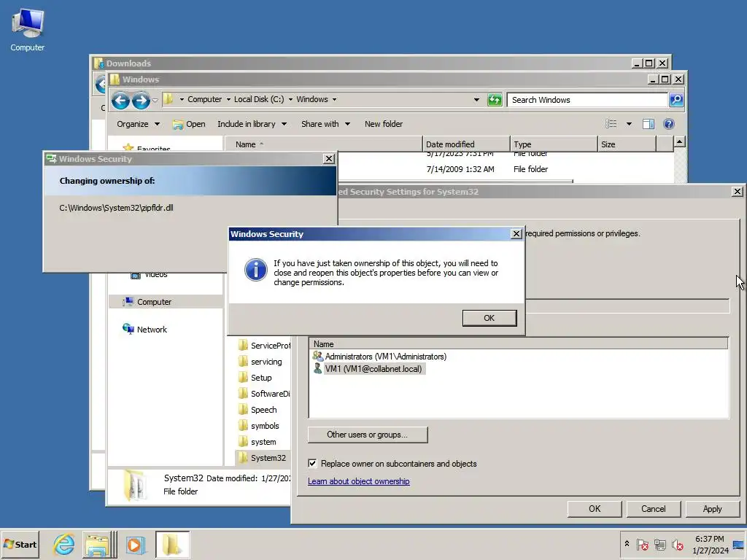Viewport: 747px width, 560px height.
Task: Open the Organize dropdown menu
Action: click(x=138, y=124)
